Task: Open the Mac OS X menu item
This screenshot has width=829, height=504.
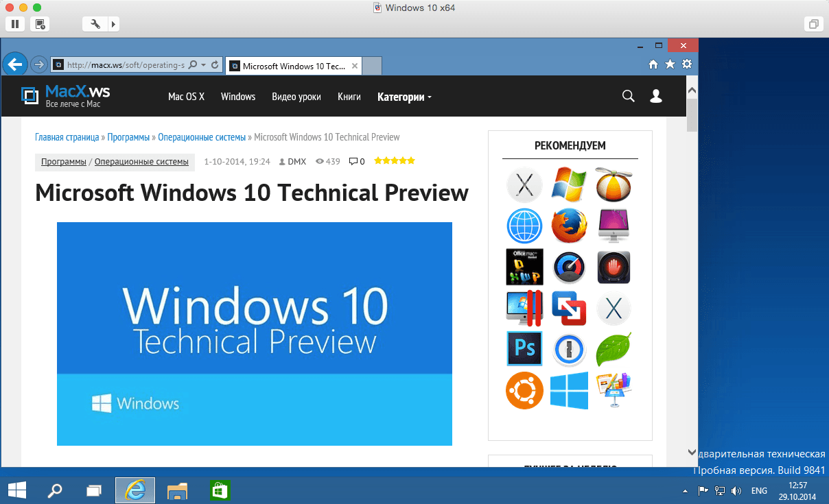Action: pyautogui.click(x=187, y=97)
